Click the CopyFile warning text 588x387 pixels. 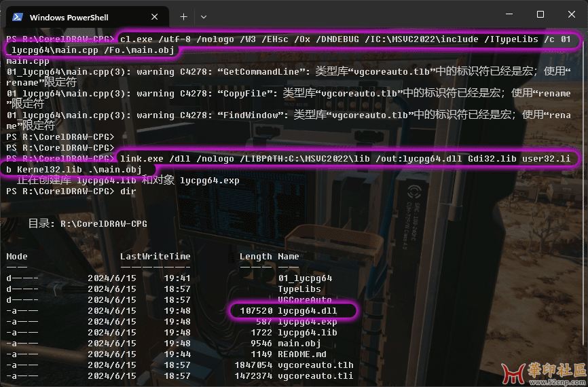coord(289,98)
